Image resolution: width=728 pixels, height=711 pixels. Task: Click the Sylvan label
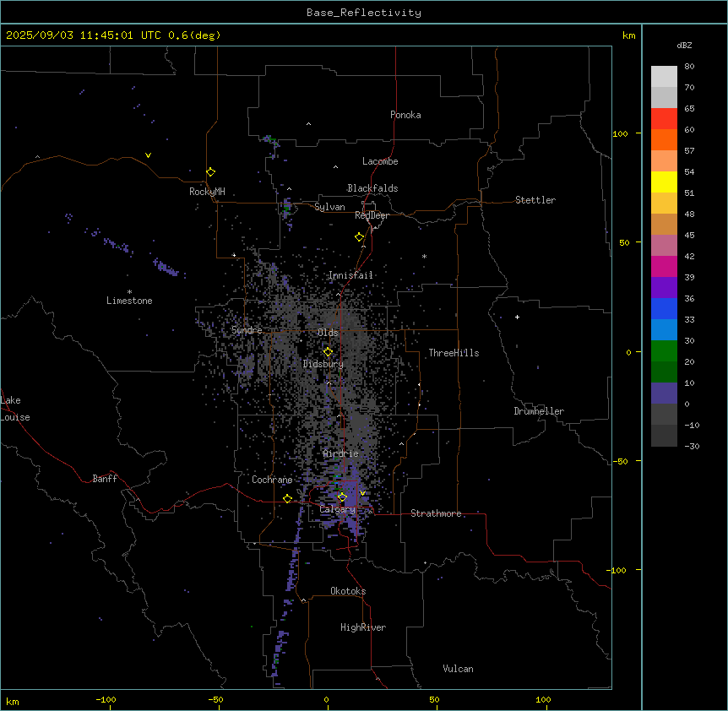(329, 207)
